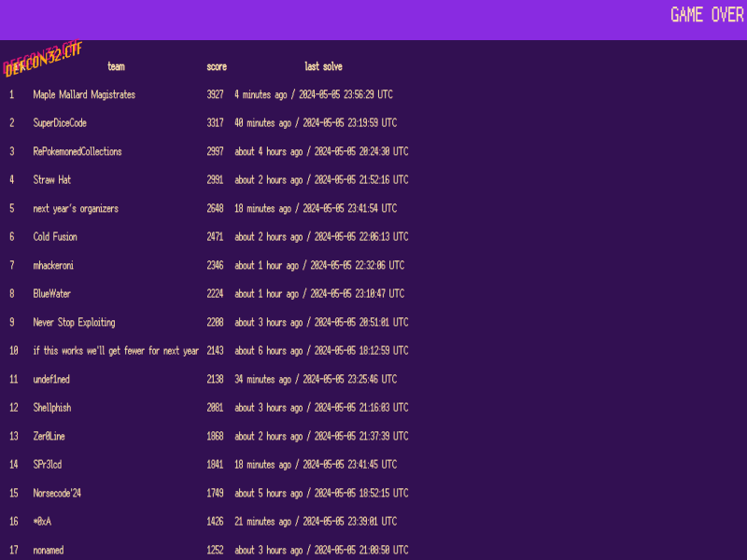Click the Zer0Line team name

(x=49, y=436)
